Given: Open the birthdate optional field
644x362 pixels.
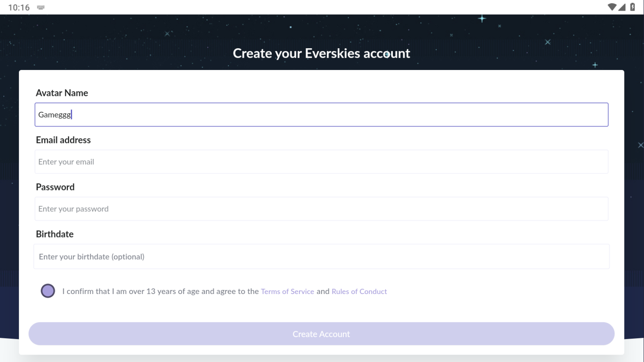Looking at the screenshot, I should 321,256.
